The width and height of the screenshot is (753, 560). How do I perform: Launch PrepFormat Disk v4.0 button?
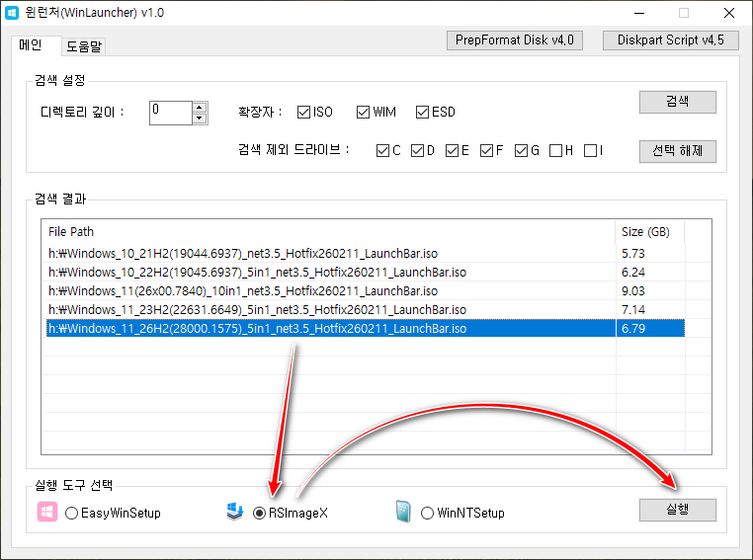pos(514,40)
